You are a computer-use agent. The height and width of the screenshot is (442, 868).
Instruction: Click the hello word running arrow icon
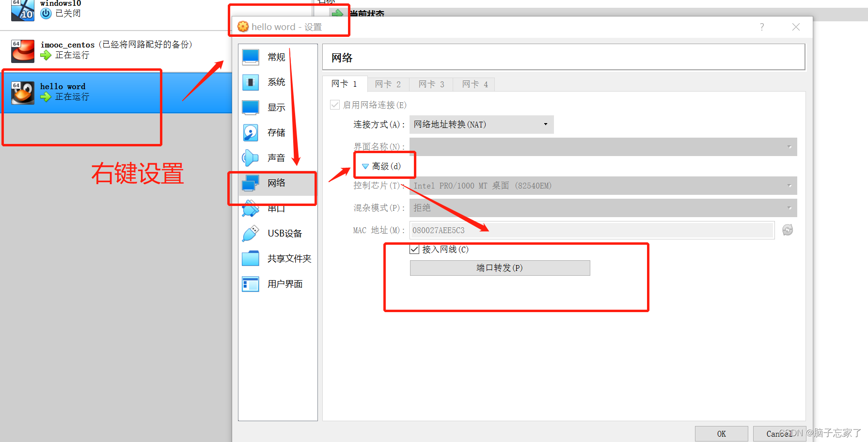pyautogui.click(x=46, y=97)
